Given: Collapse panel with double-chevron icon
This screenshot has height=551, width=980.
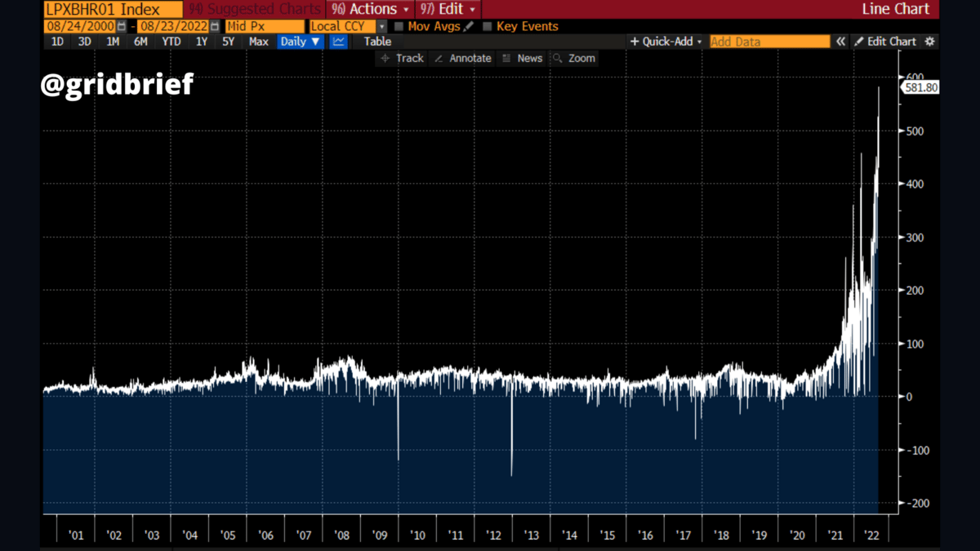Looking at the screenshot, I should 840,42.
